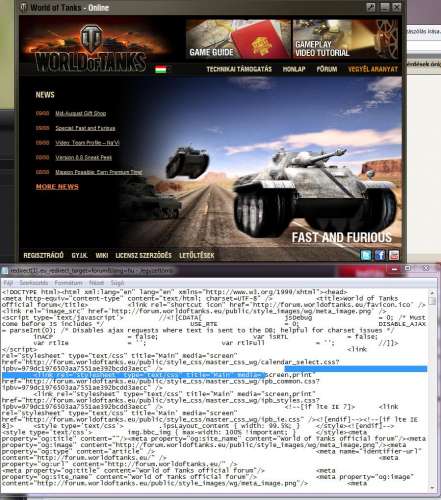Open the YouTube icon in the launcher
Viewport: 441px width, 500px height.
(x=394, y=255)
